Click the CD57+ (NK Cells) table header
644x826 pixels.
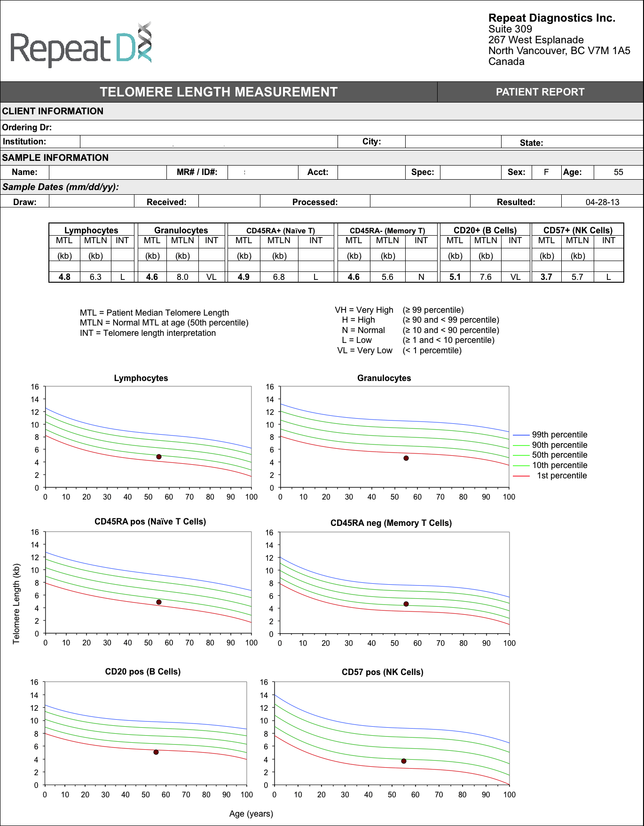tap(578, 230)
